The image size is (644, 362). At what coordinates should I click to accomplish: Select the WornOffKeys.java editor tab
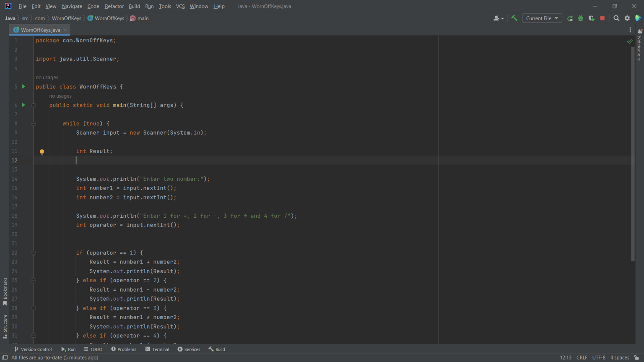coord(39,30)
